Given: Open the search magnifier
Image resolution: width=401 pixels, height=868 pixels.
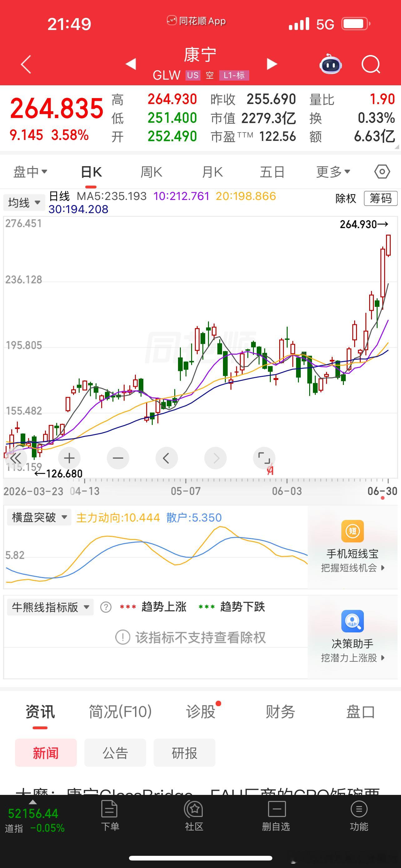Looking at the screenshot, I should click(371, 64).
